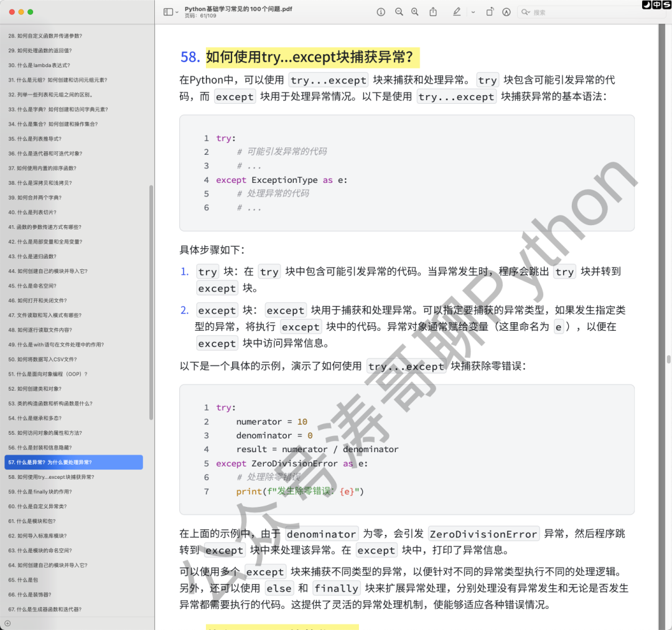This screenshot has width=672, height=630.
Task: Go to outline item 67 生成器函数和迭代器
Action: tap(45, 609)
